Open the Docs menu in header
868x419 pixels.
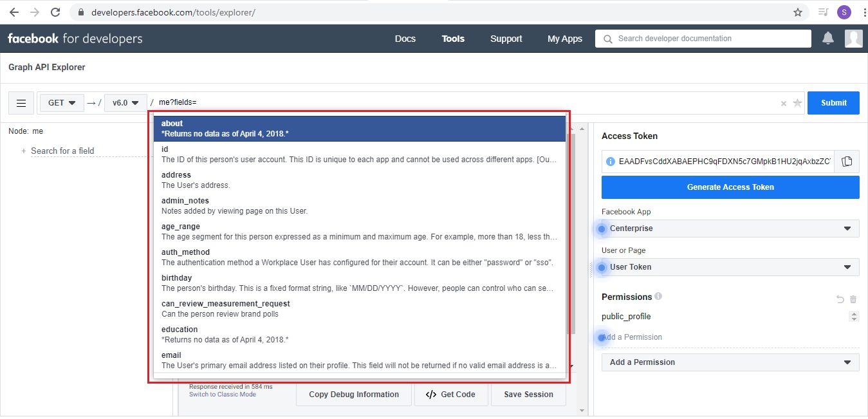[405, 39]
